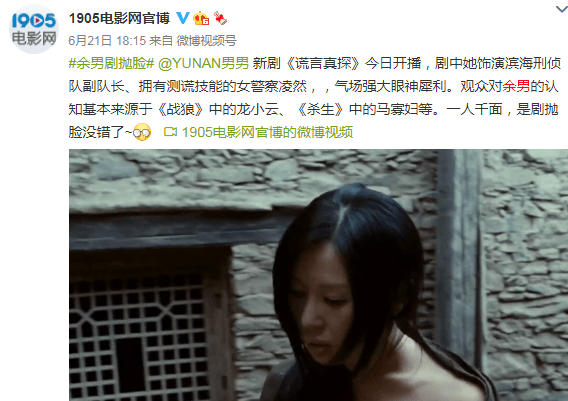The height and width of the screenshot is (401, 568).
Task: Open the 微博视频号 source link
Action: point(206,41)
